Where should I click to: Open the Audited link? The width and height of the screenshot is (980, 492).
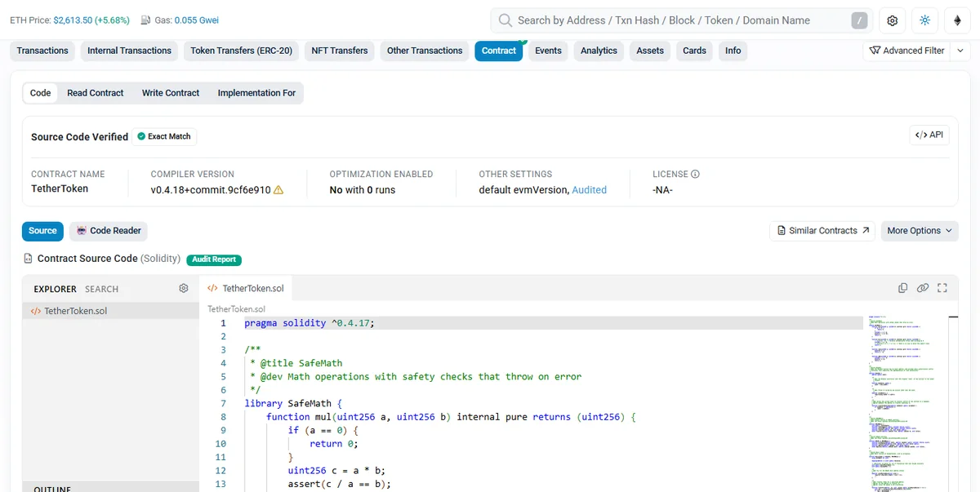click(x=589, y=190)
